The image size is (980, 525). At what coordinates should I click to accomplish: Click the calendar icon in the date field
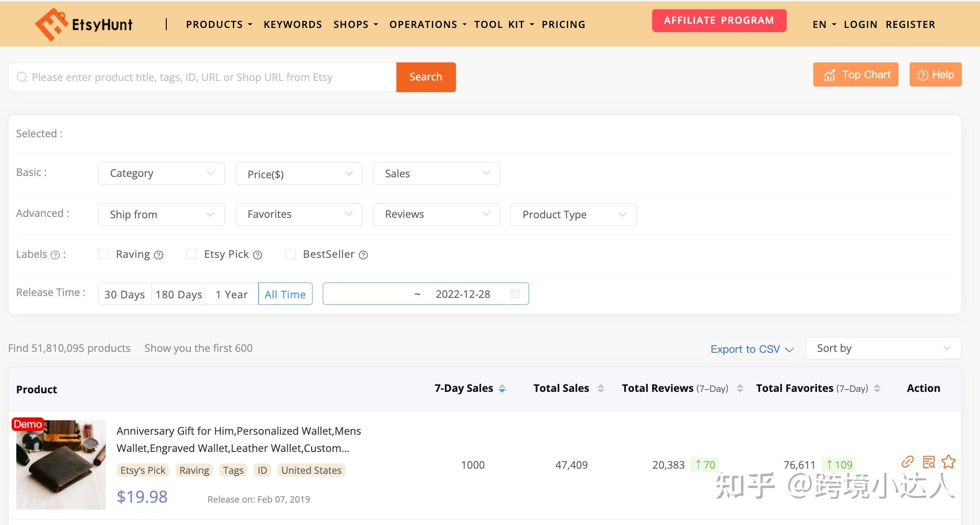(515, 294)
